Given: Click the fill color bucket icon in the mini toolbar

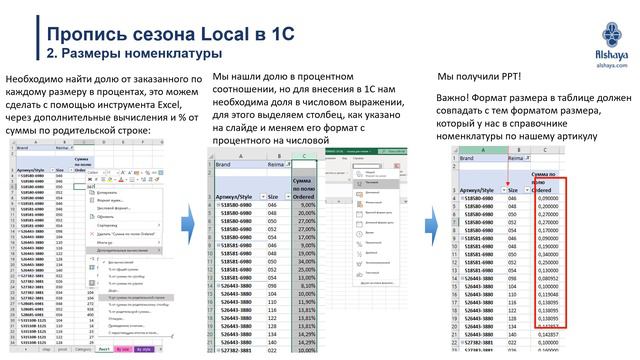Looking at the screenshot, I should tap(110, 180).
